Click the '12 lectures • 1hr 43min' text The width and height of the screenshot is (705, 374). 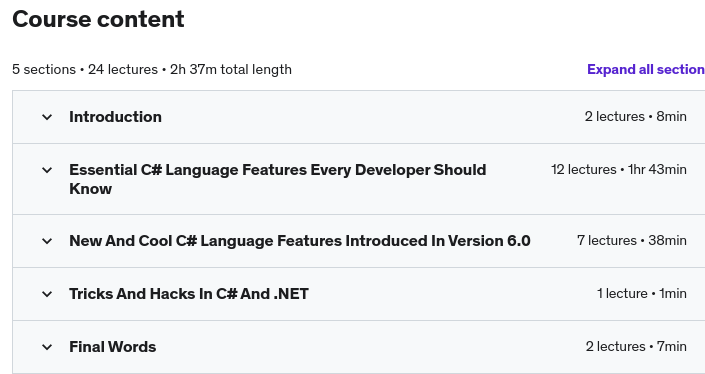[619, 170]
